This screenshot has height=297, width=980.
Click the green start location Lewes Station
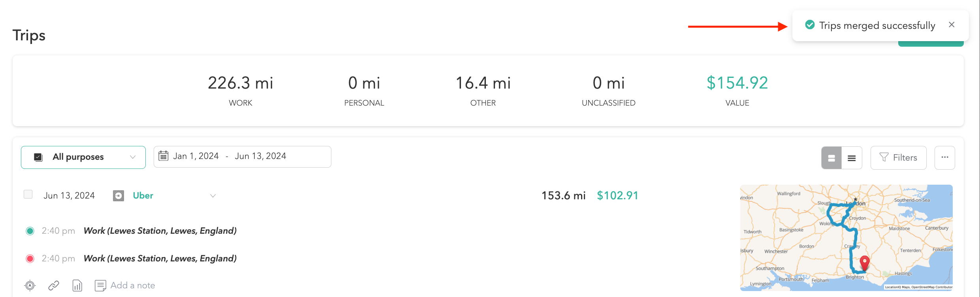[160, 231]
